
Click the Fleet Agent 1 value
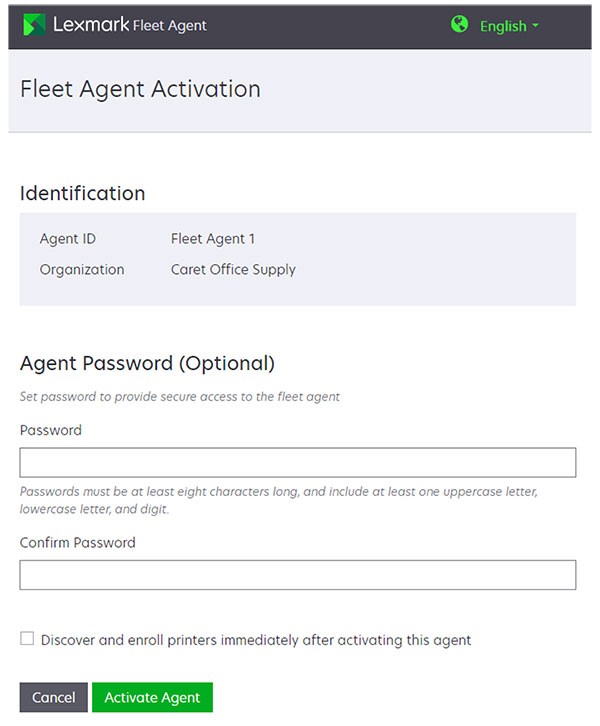tap(213, 239)
